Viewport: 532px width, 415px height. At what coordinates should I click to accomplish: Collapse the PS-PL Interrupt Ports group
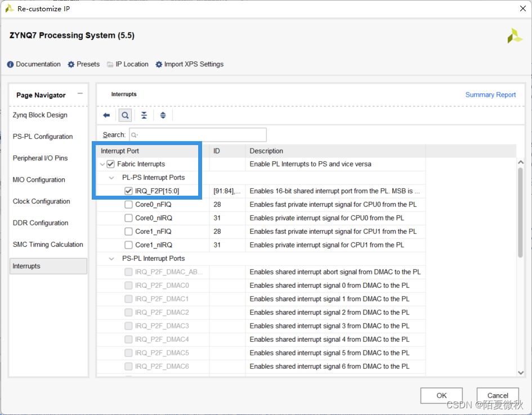[x=111, y=259]
